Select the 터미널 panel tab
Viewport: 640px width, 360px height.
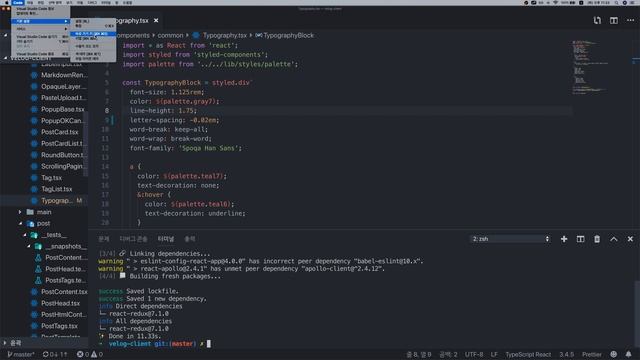coord(166,239)
